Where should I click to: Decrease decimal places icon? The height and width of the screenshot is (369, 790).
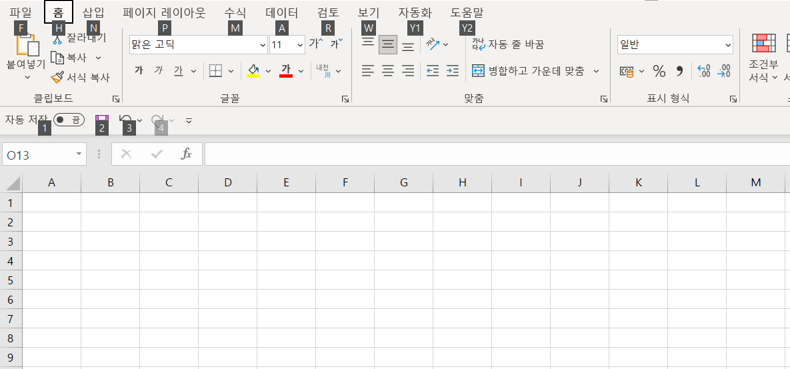click(725, 71)
